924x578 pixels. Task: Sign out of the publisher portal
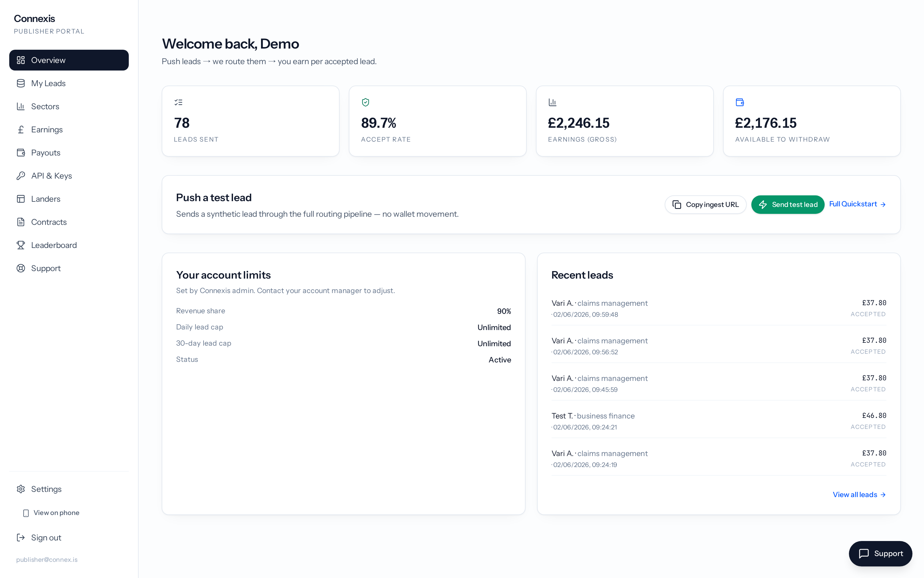click(69, 538)
